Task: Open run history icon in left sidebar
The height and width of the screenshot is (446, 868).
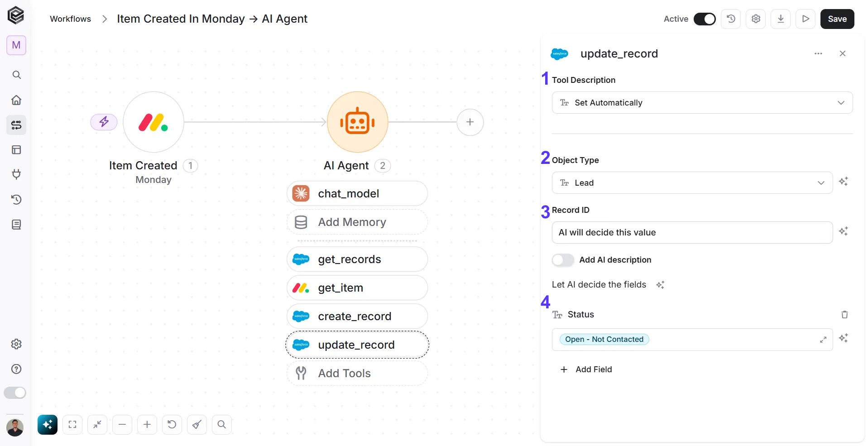Action: [x=16, y=199]
